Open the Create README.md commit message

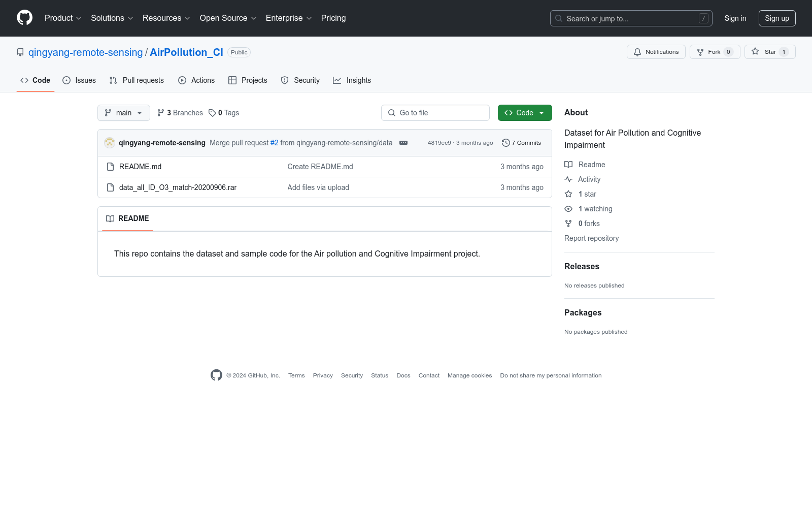320,167
